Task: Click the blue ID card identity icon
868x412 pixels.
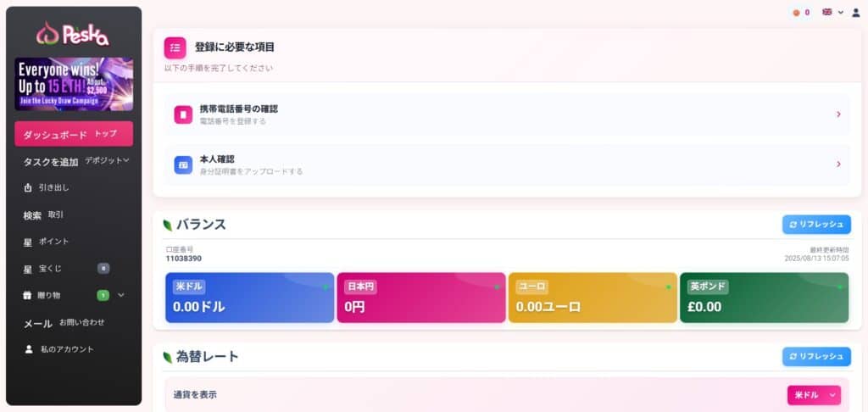Action: (x=183, y=165)
